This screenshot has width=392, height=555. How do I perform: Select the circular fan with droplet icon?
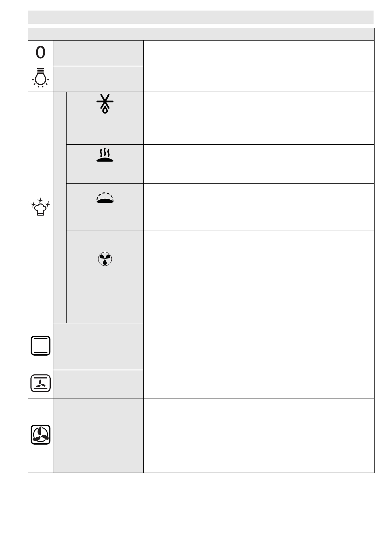click(105, 259)
